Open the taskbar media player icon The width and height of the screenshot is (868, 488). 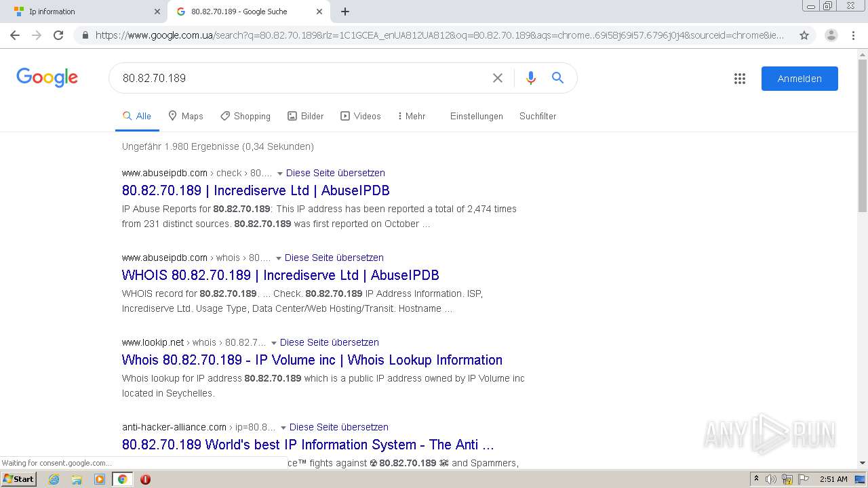(x=100, y=479)
